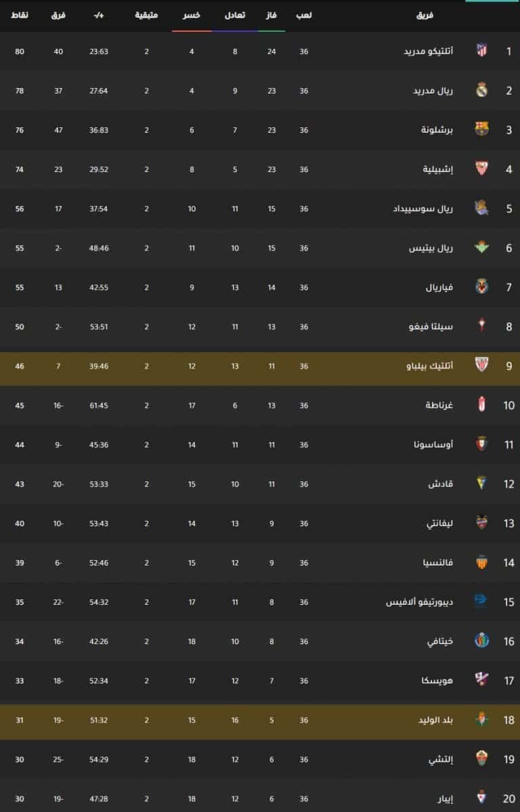
Task: Select the إيبار row ranked 20
Action: pos(260,798)
